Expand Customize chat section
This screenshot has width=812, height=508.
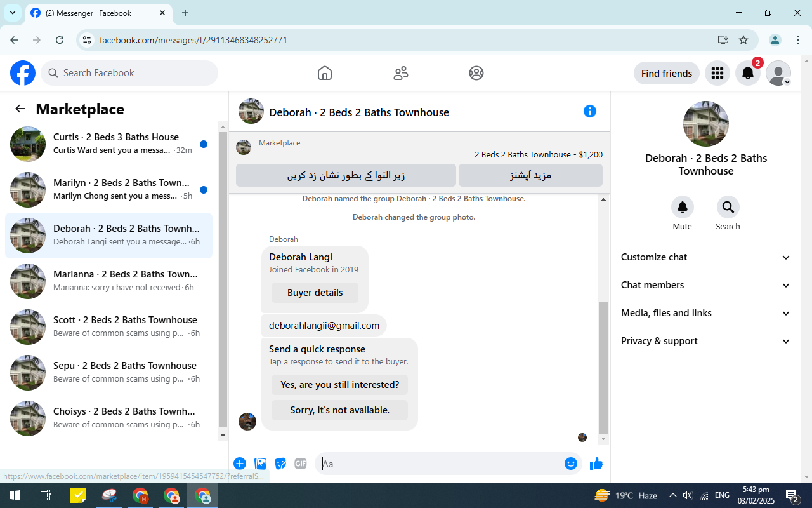click(705, 257)
